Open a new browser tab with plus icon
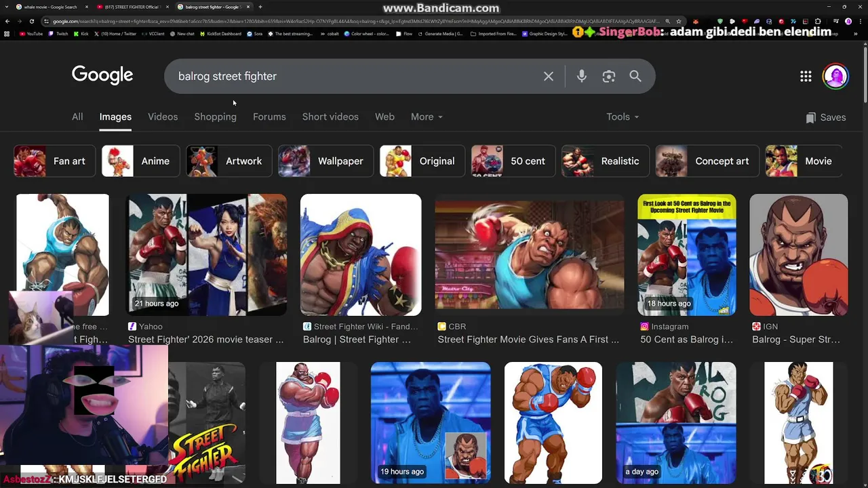This screenshot has height=488, width=868. (260, 7)
